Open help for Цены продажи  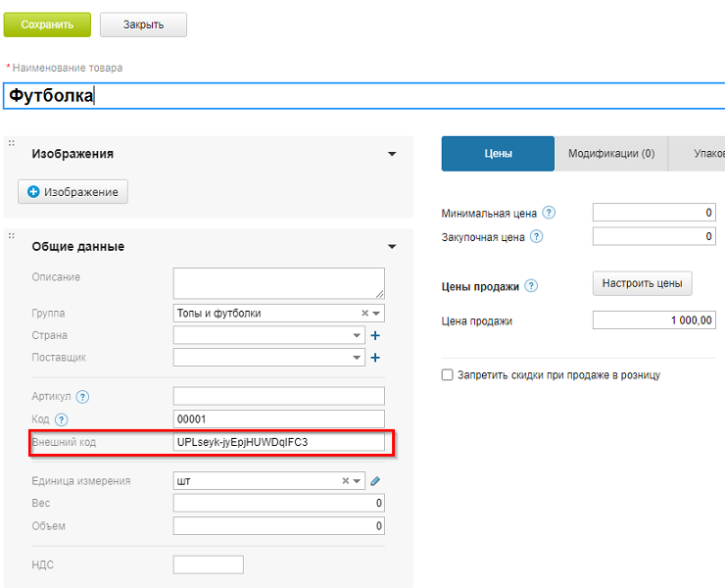pyautogui.click(x=531, y=286)
